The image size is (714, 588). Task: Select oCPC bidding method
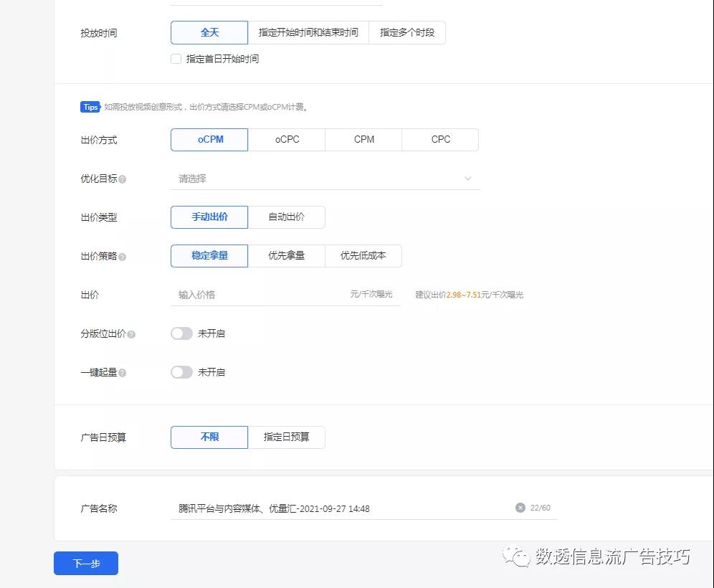pos(287,139)
